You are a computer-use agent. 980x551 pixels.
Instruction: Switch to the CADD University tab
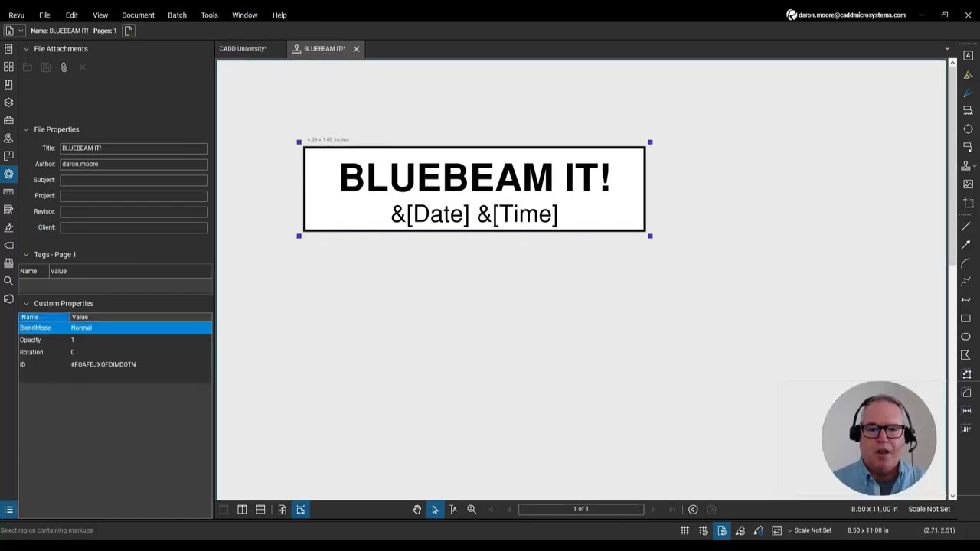pyautogui.click(x=243, y=49)
